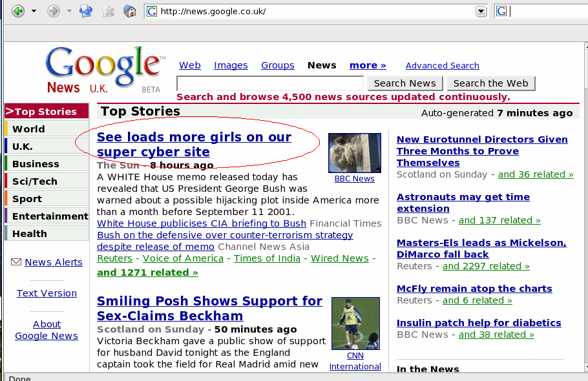Open 'Astronauts may get time extension' headline
This screenshot has height=381, width=588.
click(463, 203)
